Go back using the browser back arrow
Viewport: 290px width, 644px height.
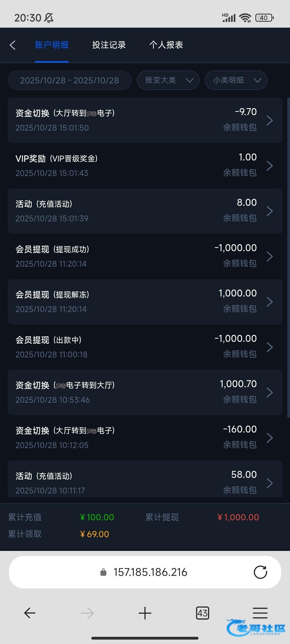pos(30,613)
